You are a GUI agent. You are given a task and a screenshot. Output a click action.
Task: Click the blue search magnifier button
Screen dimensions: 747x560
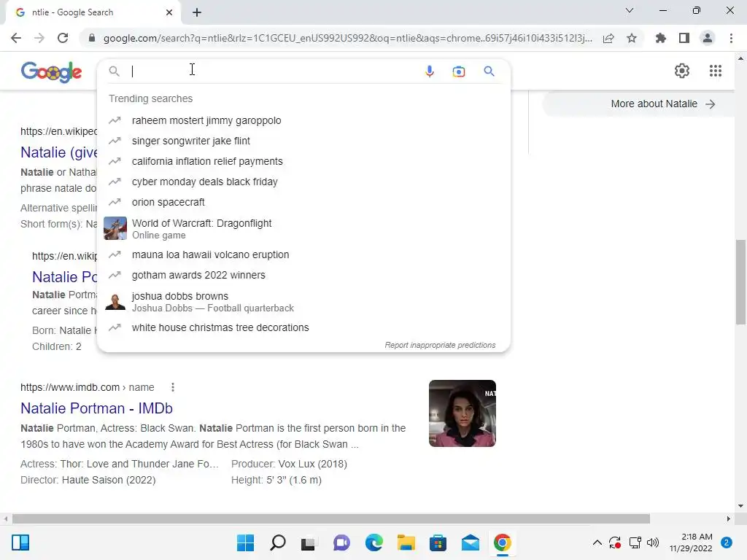tap(489, 71)
